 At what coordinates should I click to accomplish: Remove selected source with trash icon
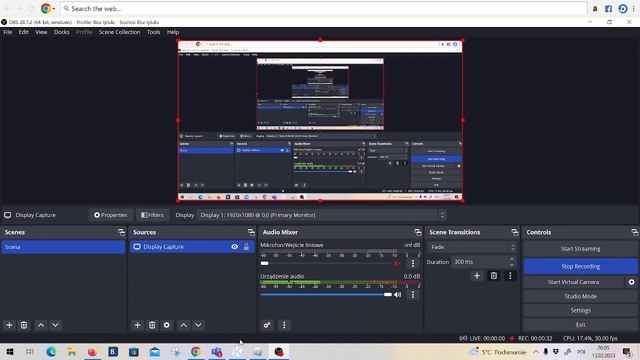(152, 325)
